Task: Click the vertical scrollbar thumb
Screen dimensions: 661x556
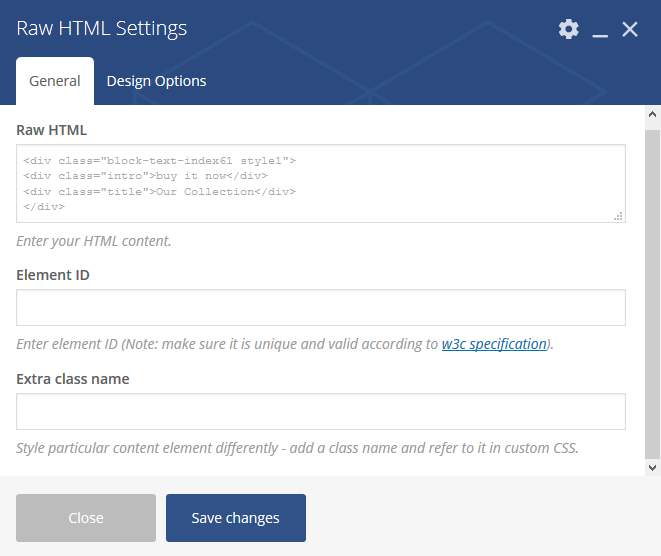Action: point(652,294)
